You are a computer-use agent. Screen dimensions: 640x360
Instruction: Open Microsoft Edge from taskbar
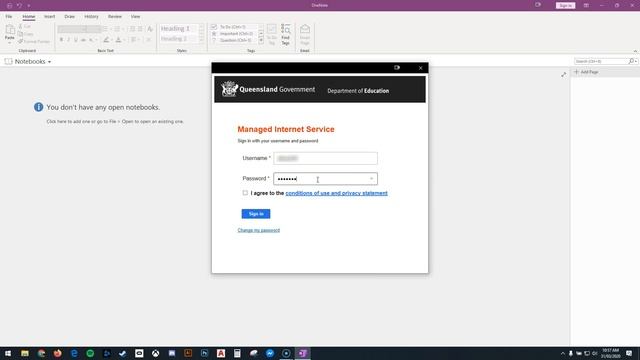[x=74, y=353]
